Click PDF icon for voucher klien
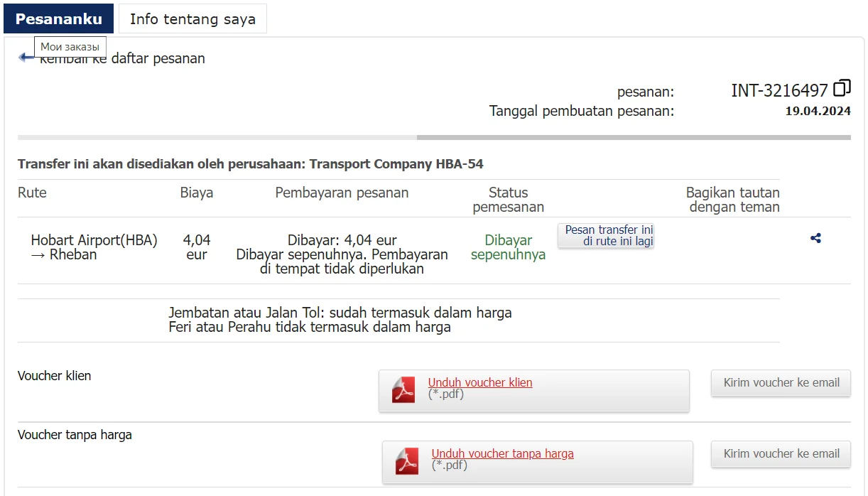The height and width of the screenshot is (496, 868). coord(403,390)
